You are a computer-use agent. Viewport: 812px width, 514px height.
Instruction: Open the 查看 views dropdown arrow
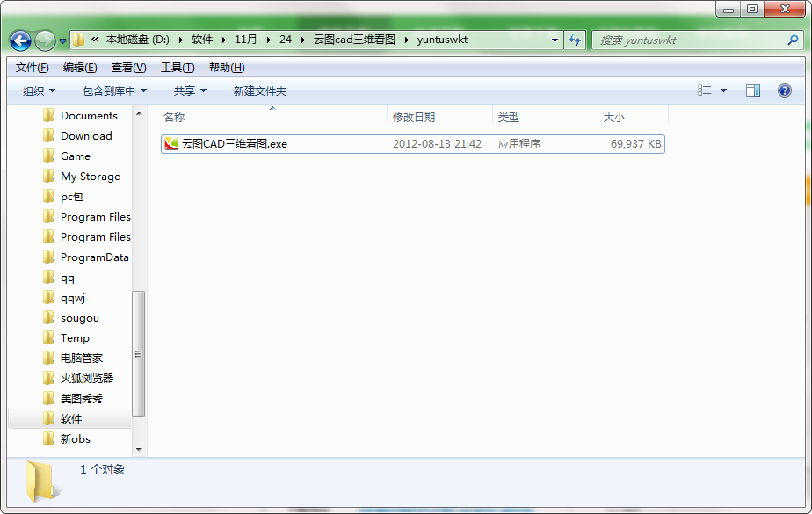[723, 90]
